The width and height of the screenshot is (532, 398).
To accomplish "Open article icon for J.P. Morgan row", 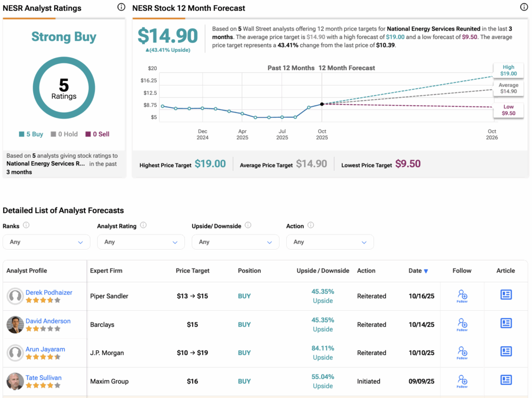I will (x=506, y=351).
